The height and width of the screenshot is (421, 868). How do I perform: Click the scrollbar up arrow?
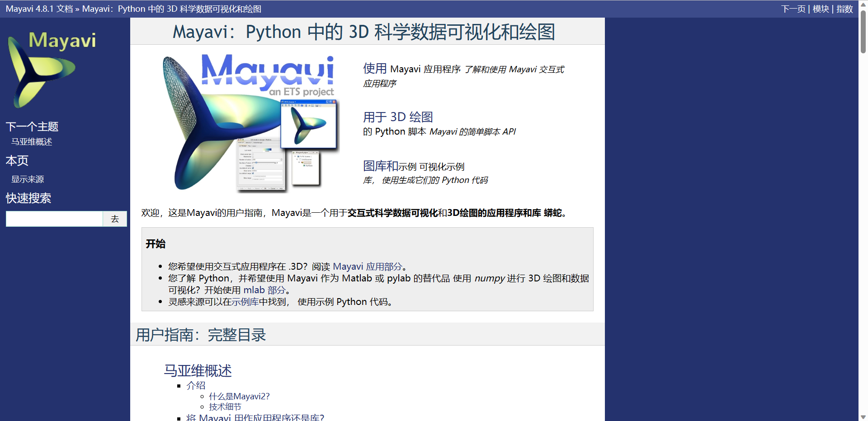863,4
